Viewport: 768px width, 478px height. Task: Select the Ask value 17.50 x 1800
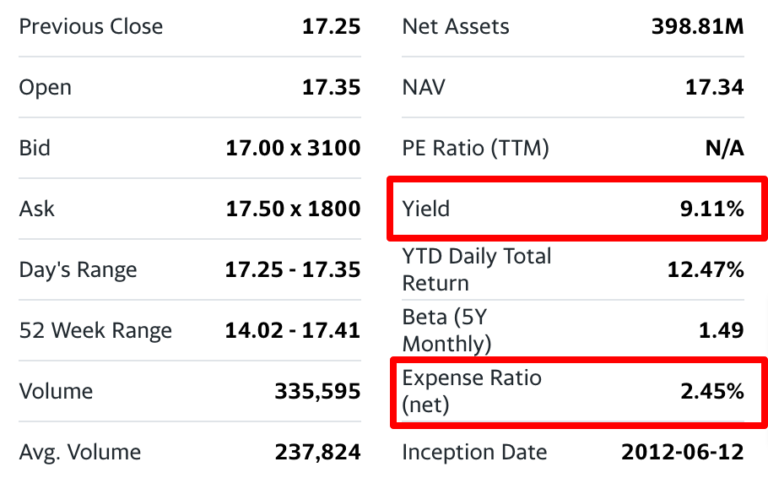[x=292, y=209]
